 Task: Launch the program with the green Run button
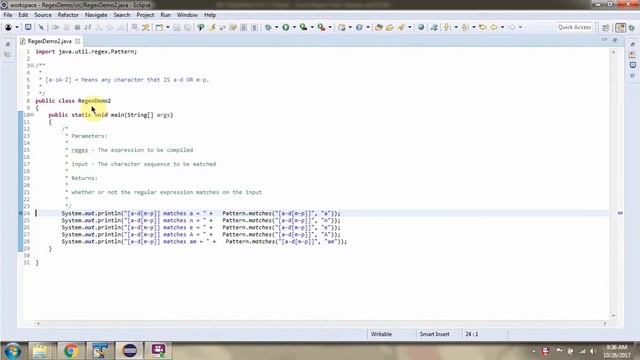point(286,27)
